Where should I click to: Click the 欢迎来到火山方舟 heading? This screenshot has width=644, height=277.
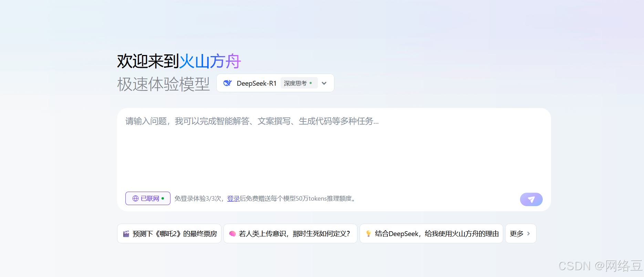[179, 62]
